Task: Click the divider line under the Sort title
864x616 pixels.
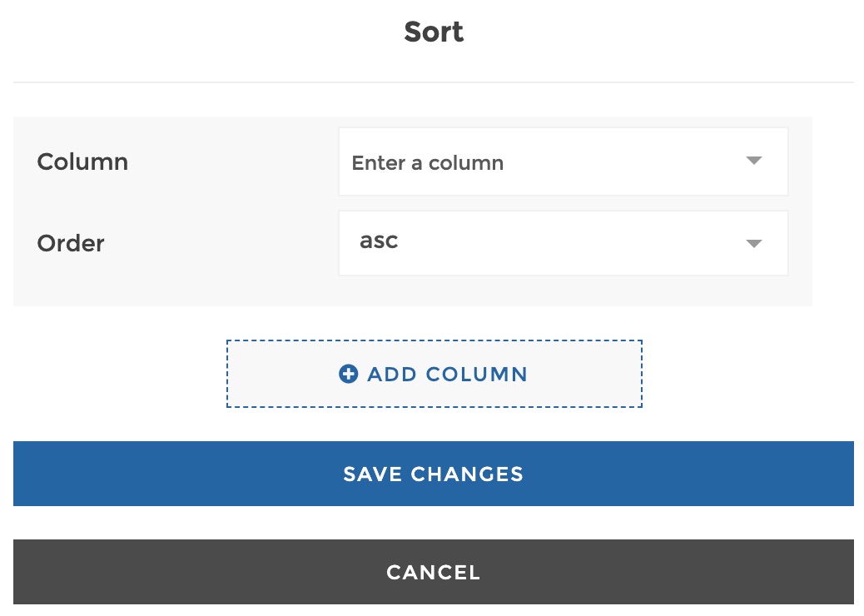Action: (434, 82)
